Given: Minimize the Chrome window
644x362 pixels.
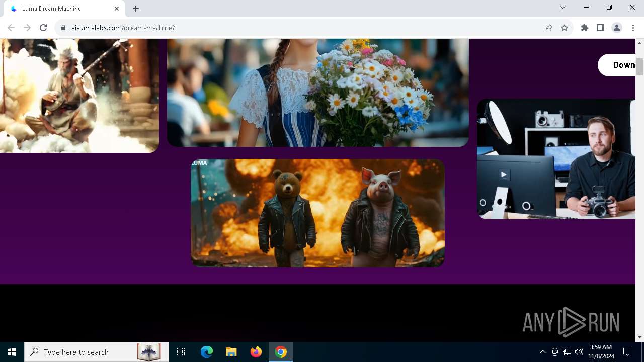Looking at the screenshot, I should (x=586, y=7).
